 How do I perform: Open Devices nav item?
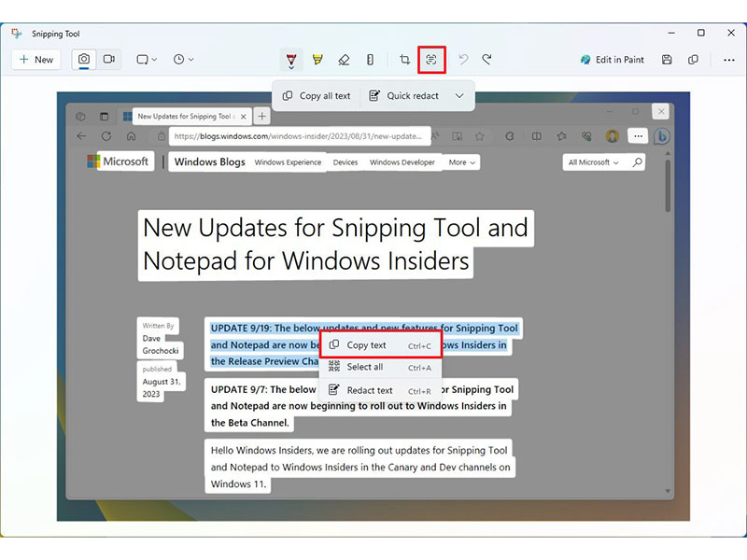click(345, 162)
